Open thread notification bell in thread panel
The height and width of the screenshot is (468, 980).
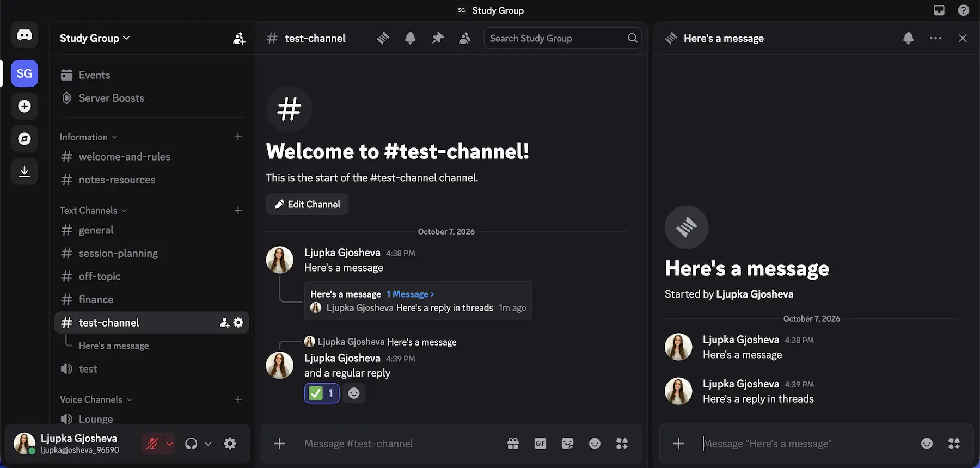tap(909, 38)
